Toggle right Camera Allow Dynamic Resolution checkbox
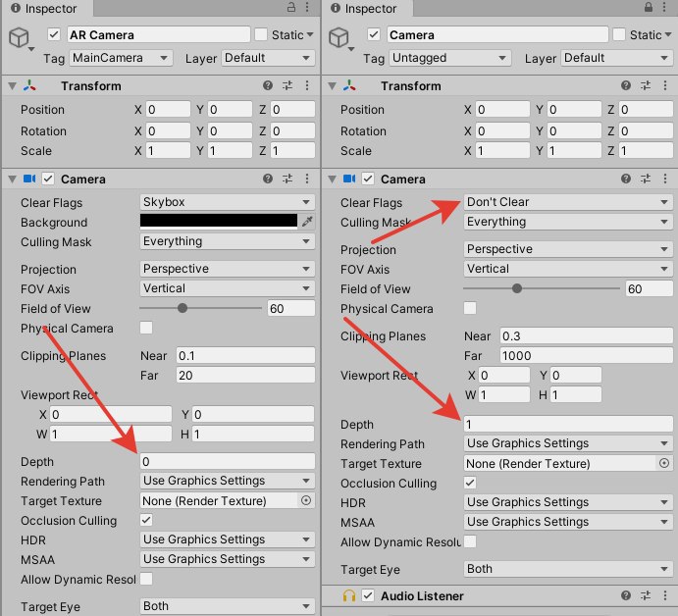 (x=470, y=541)
